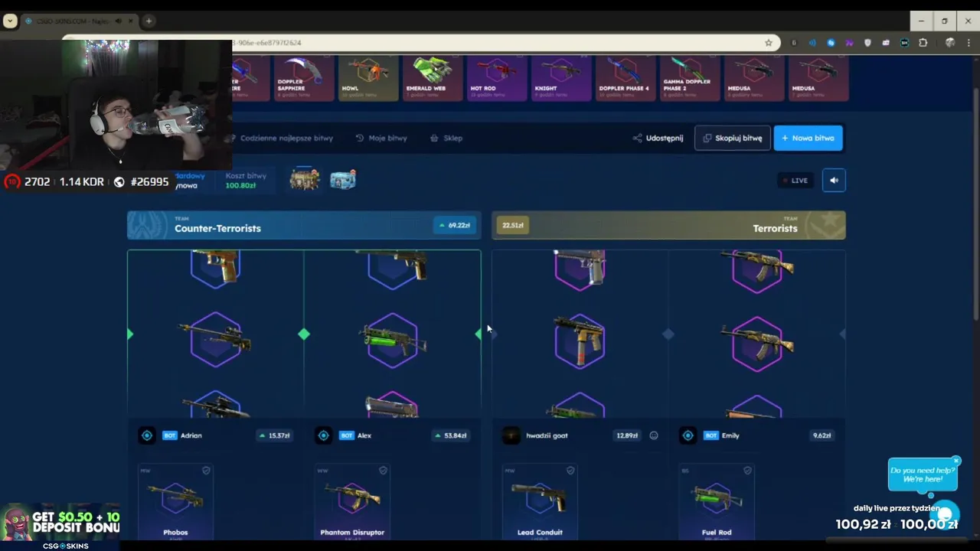This screenshot has width=980, height=551.
Task: Open a new browser tab
Action: 149,21
